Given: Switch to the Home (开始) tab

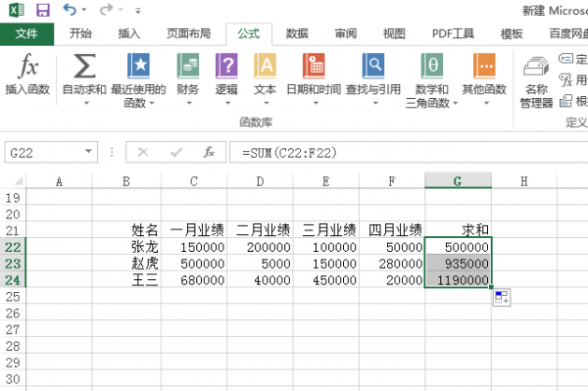Looking at the screenshot, I should coord(80,33).
